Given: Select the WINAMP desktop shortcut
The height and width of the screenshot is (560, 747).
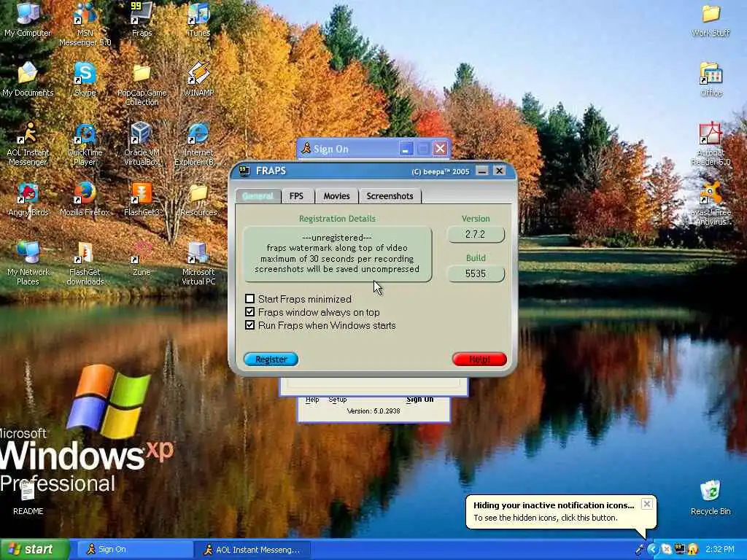Looking at the screenshot, I should coord(198,79).
